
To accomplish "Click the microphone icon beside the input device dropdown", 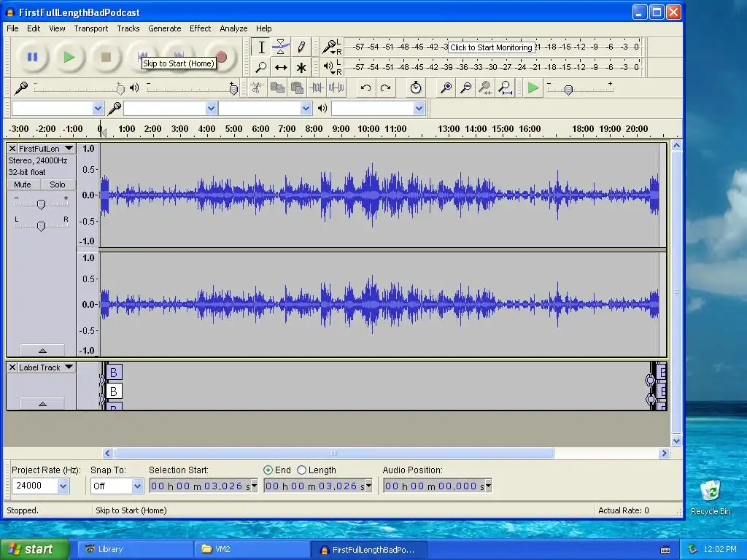I will tap(115, 109).
